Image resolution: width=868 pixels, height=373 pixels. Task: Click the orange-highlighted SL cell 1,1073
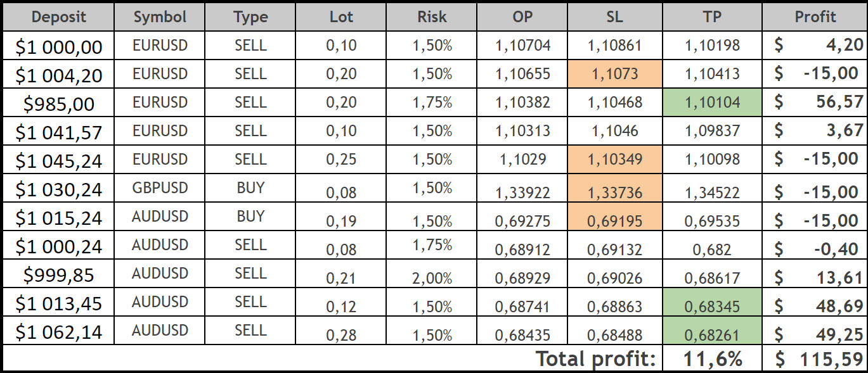coord(615,74)
